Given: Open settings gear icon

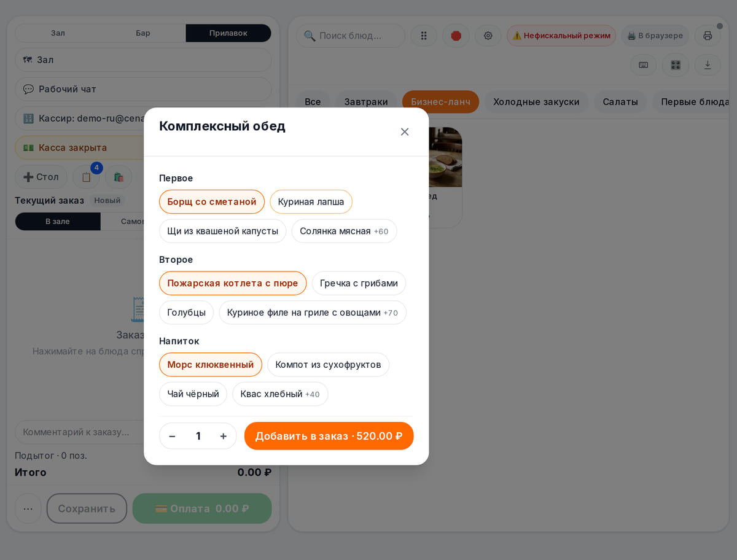Looking at the screenshot, I should coord(488,36).
